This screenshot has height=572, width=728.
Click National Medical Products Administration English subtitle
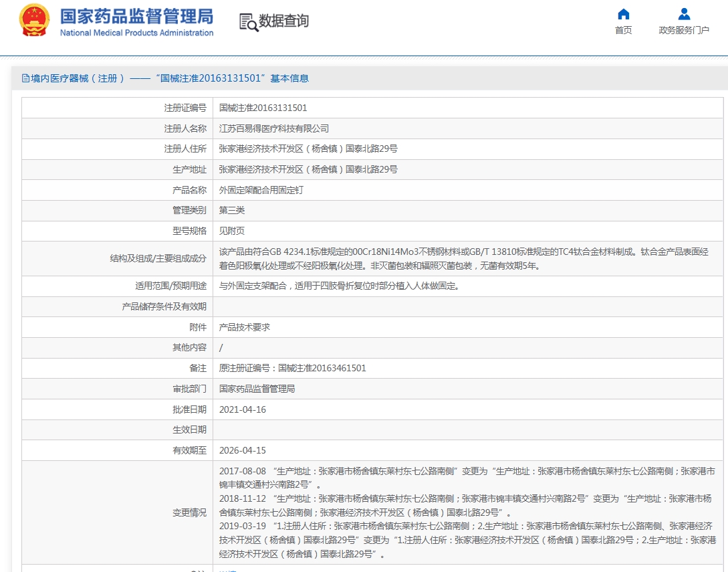click(x=136, y=33)
